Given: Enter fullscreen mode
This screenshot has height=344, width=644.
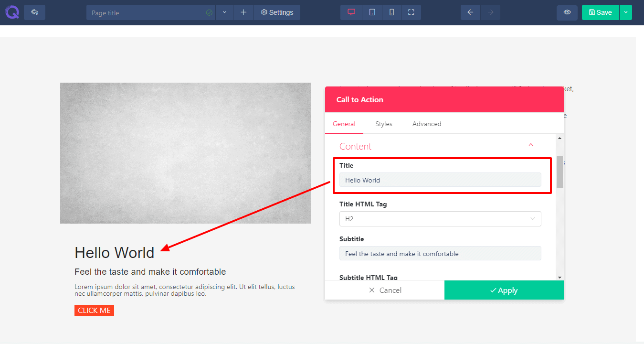Looking at the screenshot, I should click(x=411, y=12).
